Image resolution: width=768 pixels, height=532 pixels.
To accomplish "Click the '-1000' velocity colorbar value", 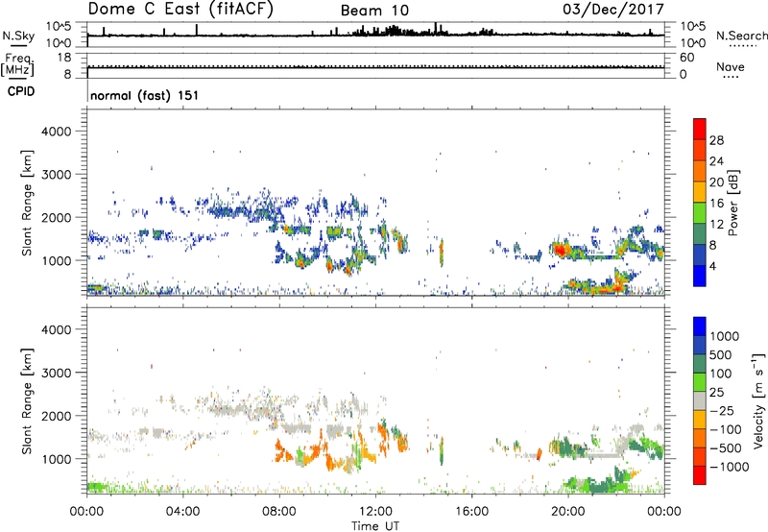I will [x=730, y=467].
